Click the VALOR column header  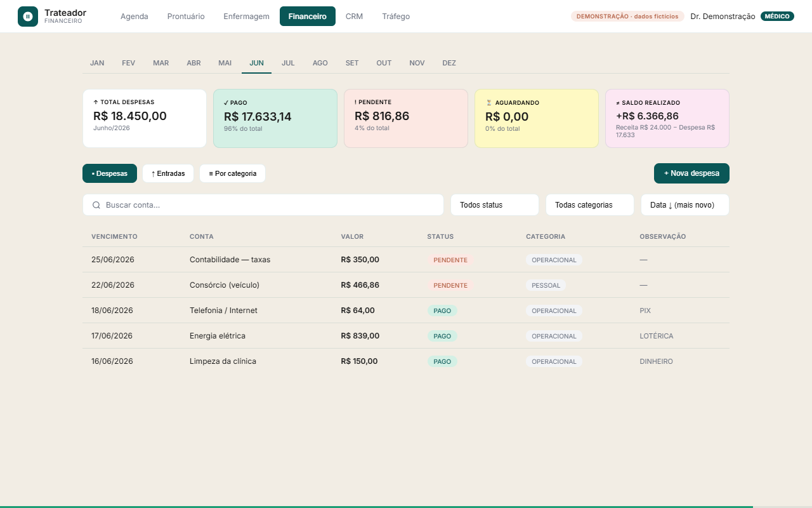tap(352, 237)
